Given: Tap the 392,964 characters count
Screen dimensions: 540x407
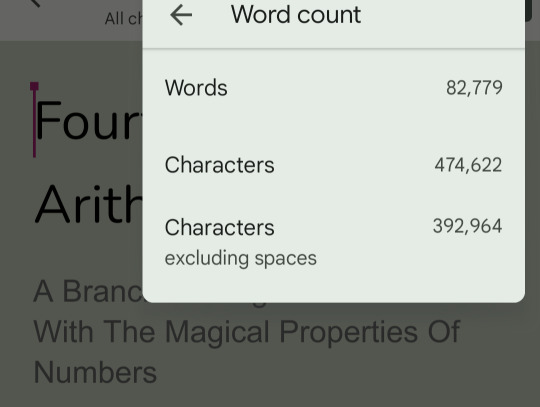Looking at the screenshot, I should pyautogui.click(x=467, y=226).
